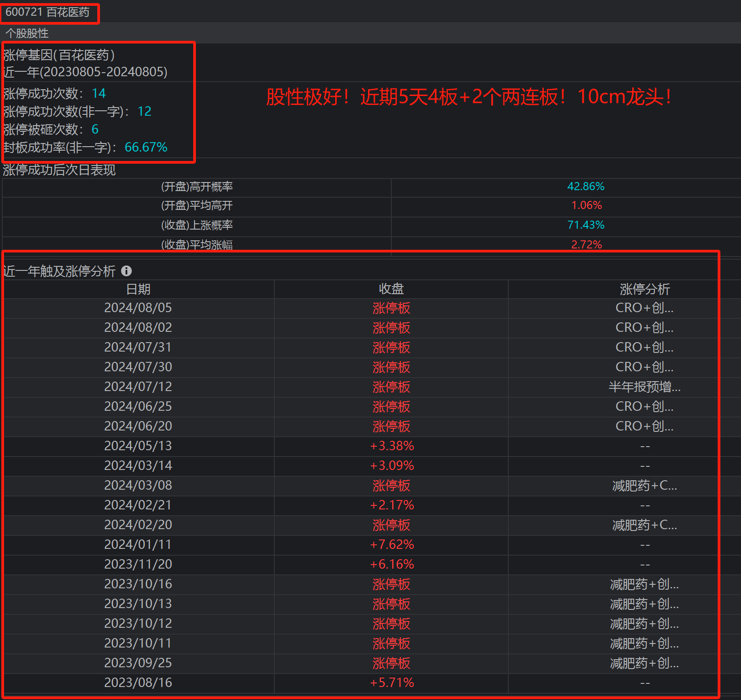The image size is (741, 700).
Task: Select the 2024/05/13 date cell
Action: [x=138, y=446]
